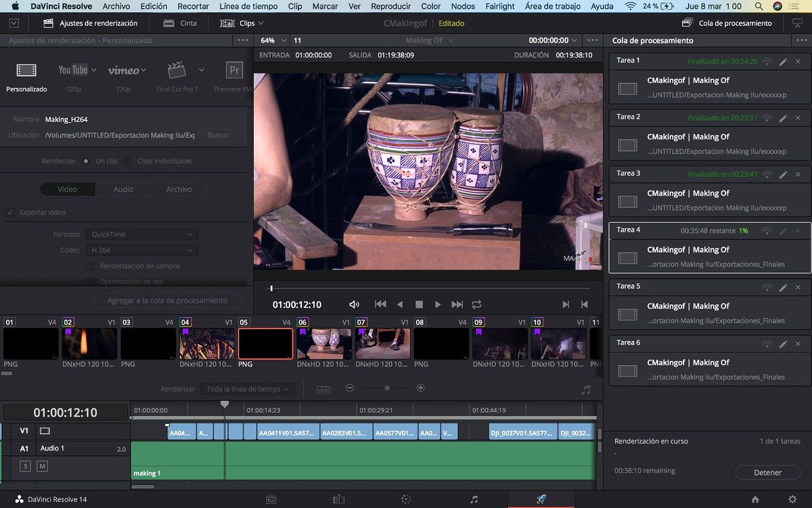Click the timeline zoom slider handle

(387, 388)
